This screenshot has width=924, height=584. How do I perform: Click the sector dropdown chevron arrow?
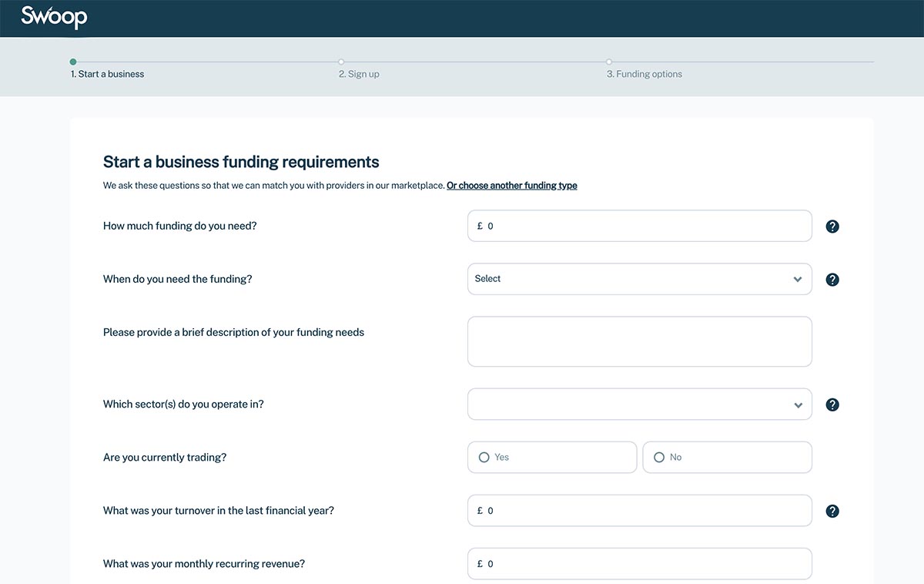pyautogui.click(x=798, y=404)
